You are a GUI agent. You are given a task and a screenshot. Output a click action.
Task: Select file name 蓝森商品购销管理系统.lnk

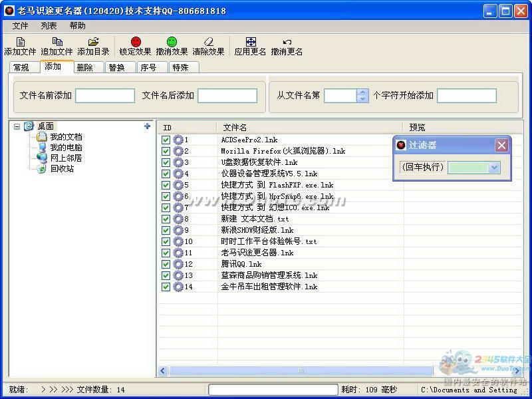[269, 275]
